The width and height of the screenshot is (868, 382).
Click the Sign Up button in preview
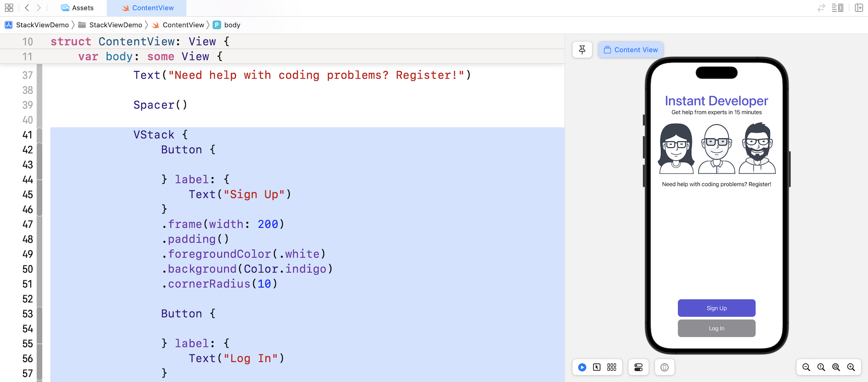pyautogui.click(x=717, y=308)
